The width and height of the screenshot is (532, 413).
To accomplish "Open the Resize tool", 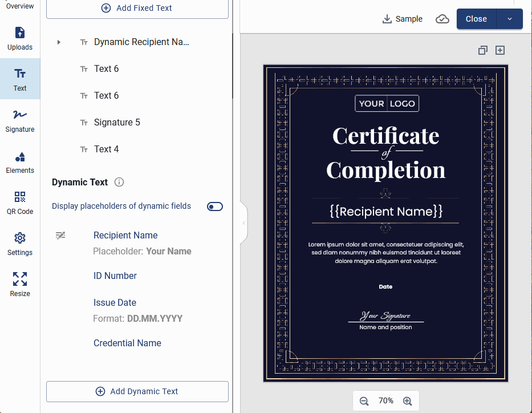I will coord(19,284).
